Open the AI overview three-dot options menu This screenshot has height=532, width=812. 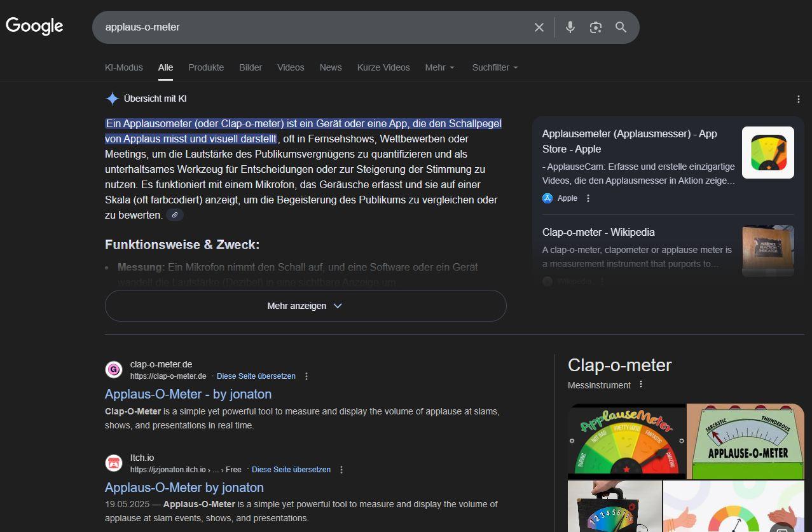[799, 99]
